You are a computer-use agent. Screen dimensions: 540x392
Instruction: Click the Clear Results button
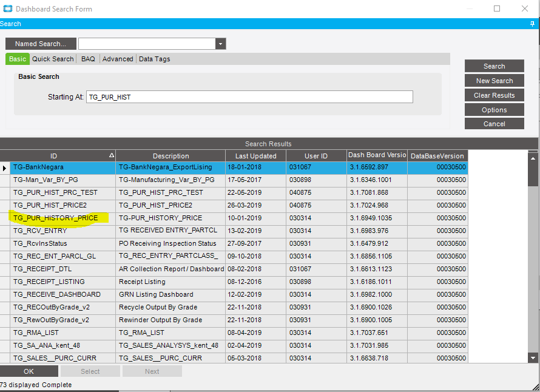click(x=494, y=95)
